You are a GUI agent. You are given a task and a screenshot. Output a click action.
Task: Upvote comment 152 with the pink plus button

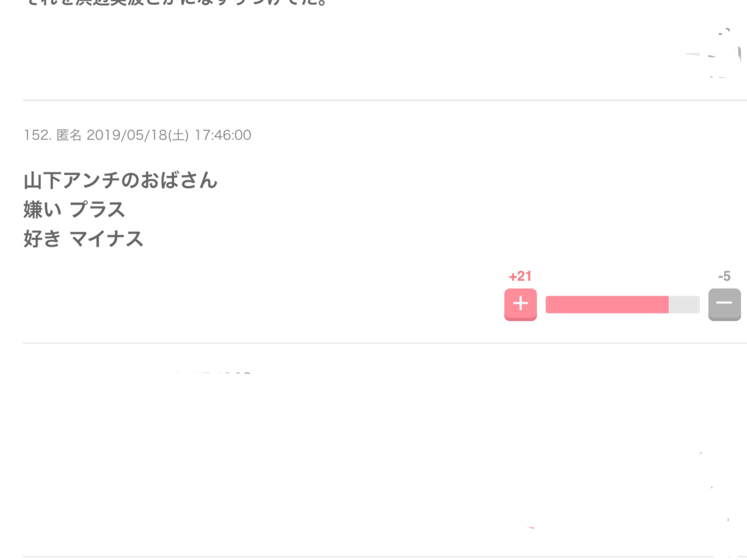tap(520, 304)
